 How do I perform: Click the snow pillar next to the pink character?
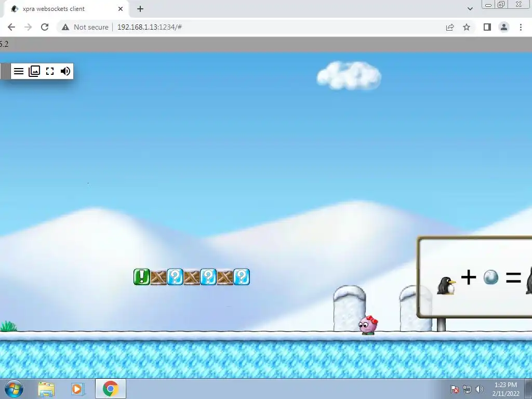click(349, 308)
